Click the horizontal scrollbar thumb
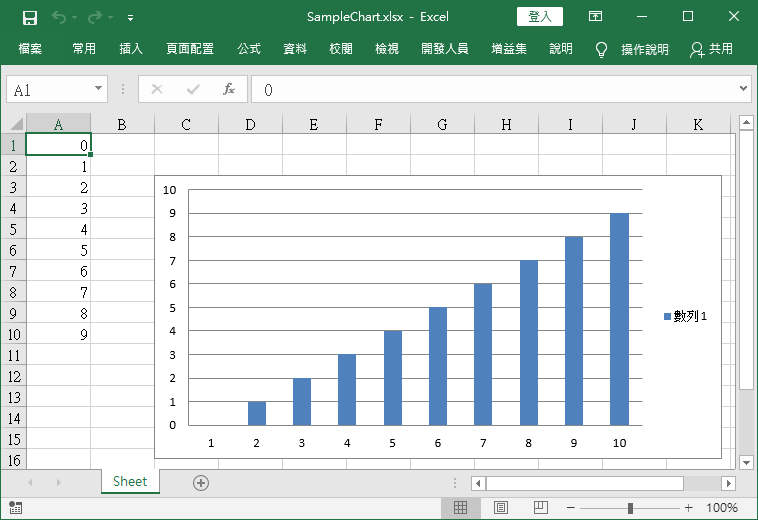Viewport: 758px width, 520px height. pyautogui.click(x=584, y=483)
